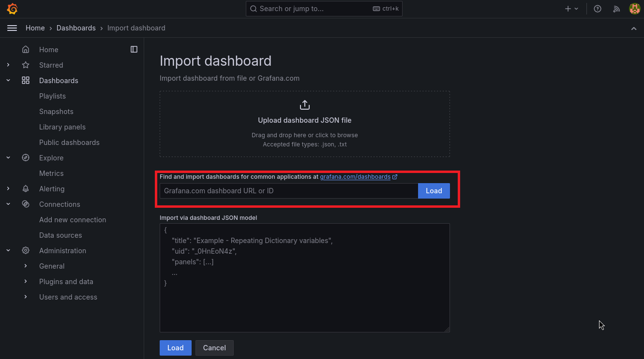Collapse the Connections section chevron
Screen dimensions: 644x359
(8, 204)
